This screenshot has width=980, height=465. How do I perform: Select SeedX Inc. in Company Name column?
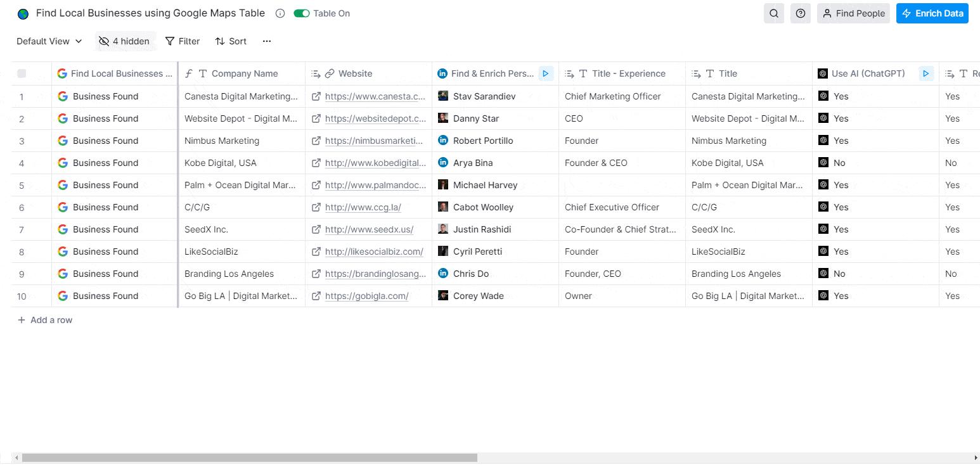click(x=242, y=229)
